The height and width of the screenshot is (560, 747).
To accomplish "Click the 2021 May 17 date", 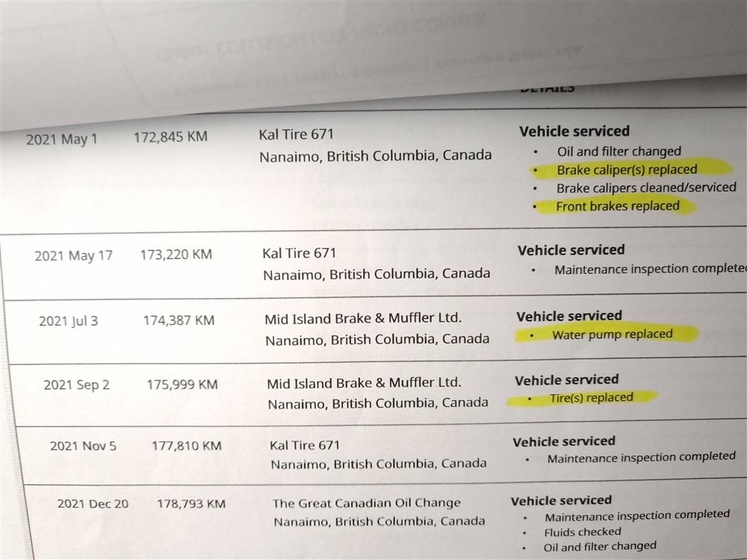I will click(73, 255).
